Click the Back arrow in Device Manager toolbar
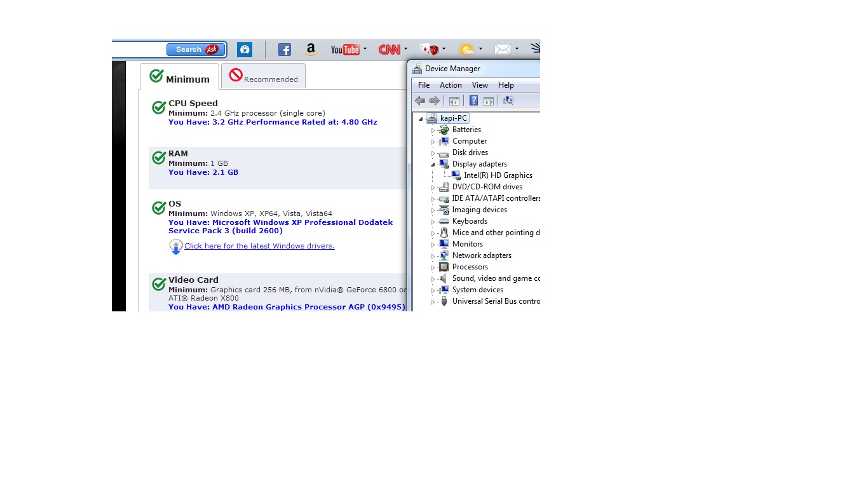This screenshot has width=868, height=488. [420, 100]
